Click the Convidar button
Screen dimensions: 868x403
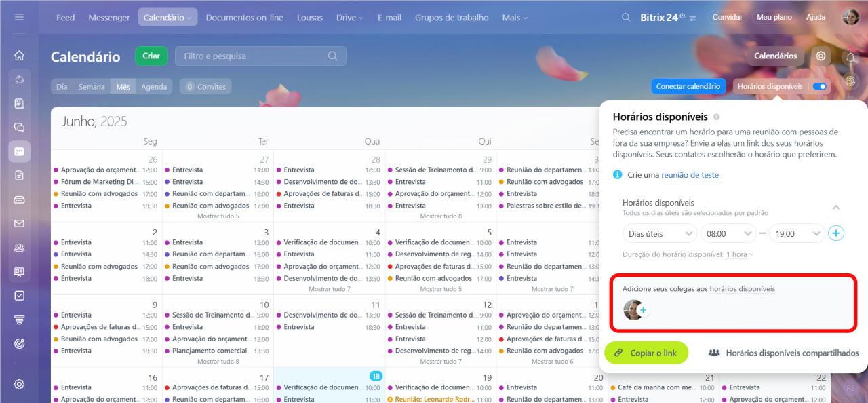(728, 18)
